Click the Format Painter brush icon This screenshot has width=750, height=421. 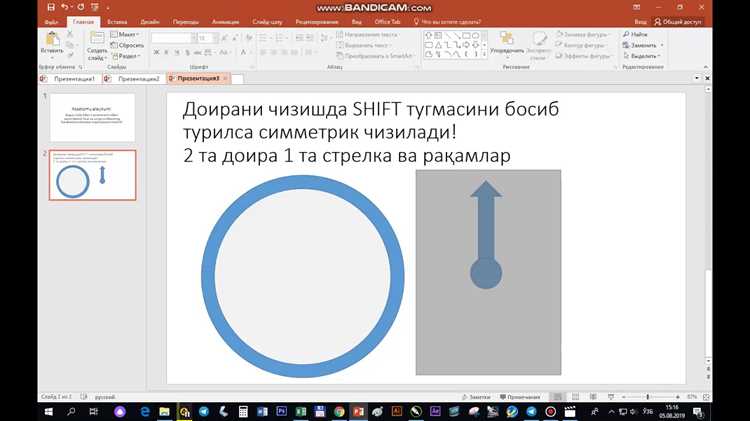coord(70,55)
